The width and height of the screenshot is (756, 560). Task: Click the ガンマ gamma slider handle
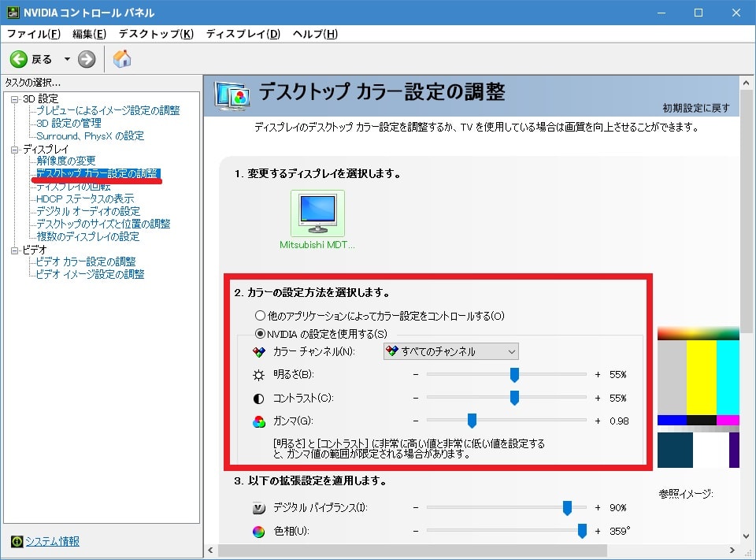(x=472, y=421)
